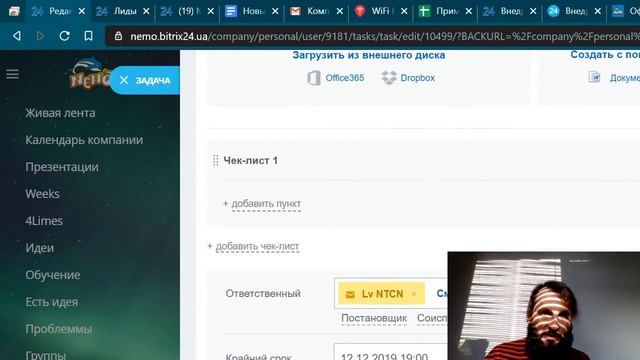
Task: Open Календарь компании
Action: click(84, 140)
